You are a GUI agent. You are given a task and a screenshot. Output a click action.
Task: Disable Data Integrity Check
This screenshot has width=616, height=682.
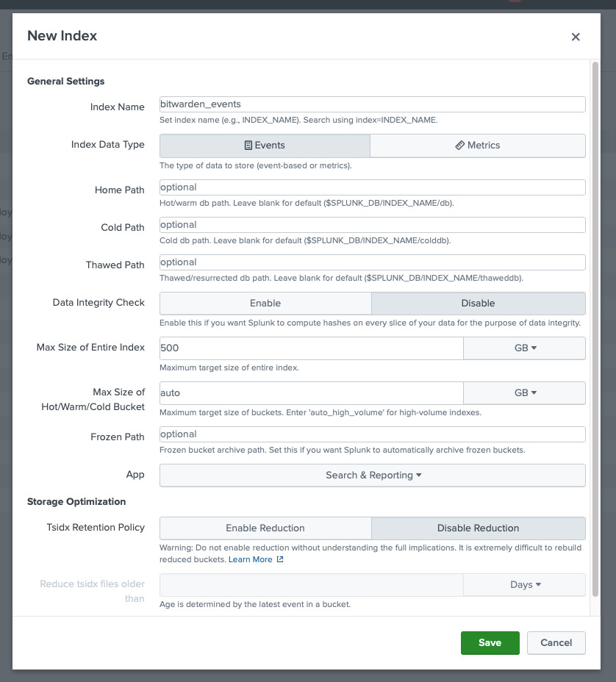tap(478, 304)
